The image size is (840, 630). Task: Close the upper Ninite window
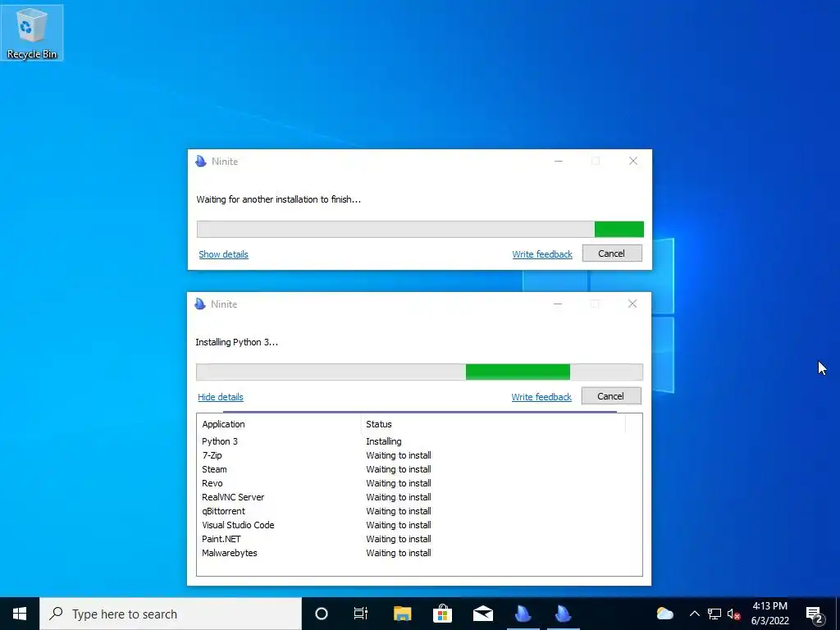633,161
